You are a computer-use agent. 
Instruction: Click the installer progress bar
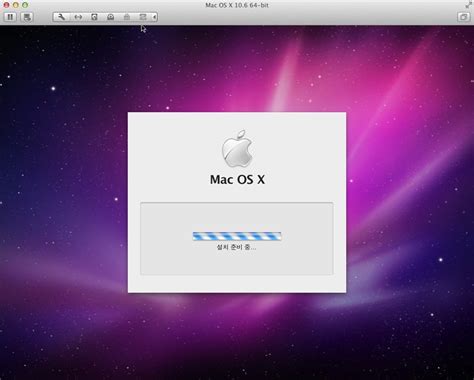237,236
